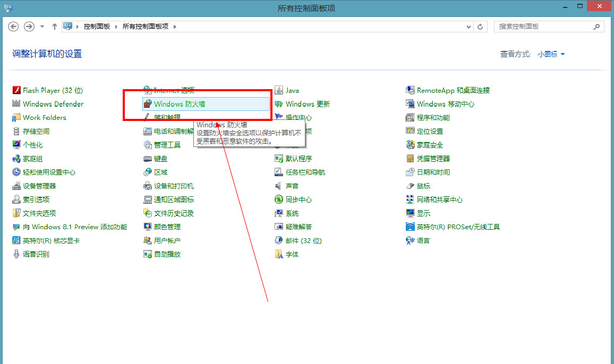614x364 pixels.
Task: Open the 网络和共享中心 icon
Action: (410, 200)
